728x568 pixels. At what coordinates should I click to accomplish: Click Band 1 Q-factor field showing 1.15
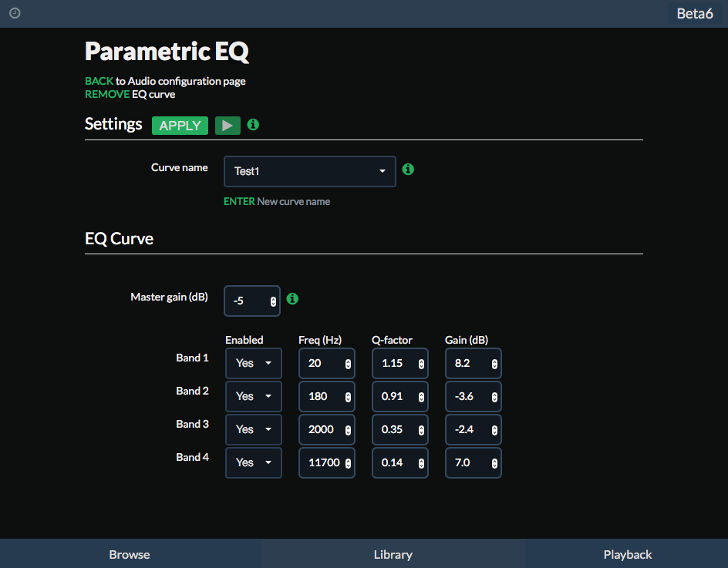(400, 363)
